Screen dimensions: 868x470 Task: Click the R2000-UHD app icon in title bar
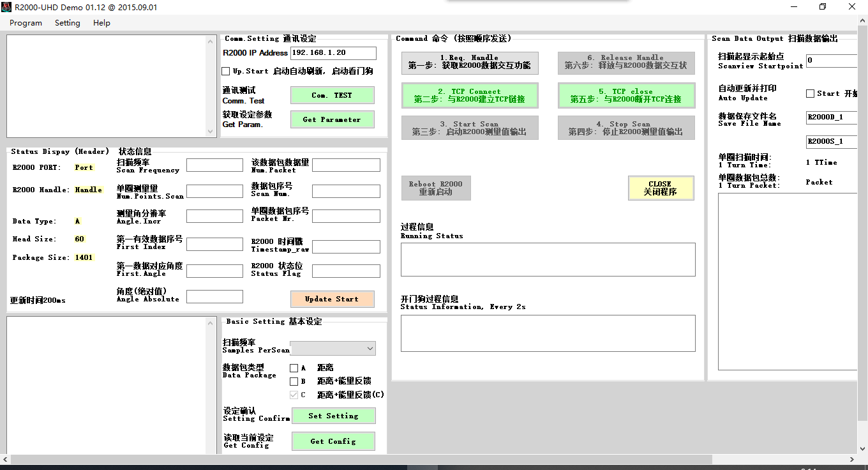(6, 7)
